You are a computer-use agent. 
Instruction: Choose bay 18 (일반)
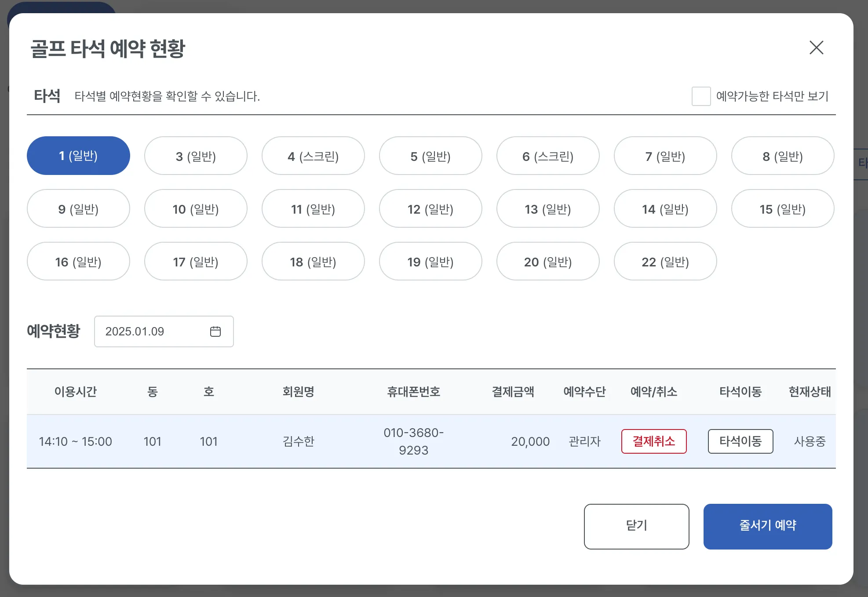tap(313, 262)
